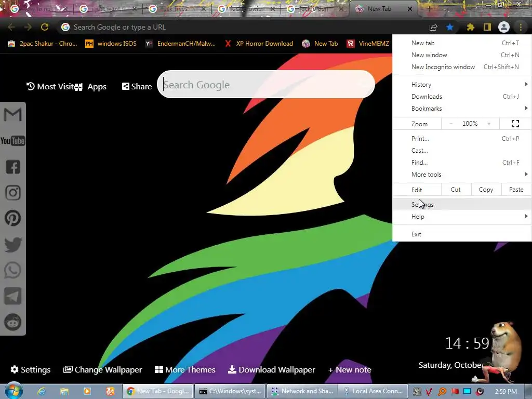
Task: Click Cut in the Edit row
Action: (x=456, y=190)
